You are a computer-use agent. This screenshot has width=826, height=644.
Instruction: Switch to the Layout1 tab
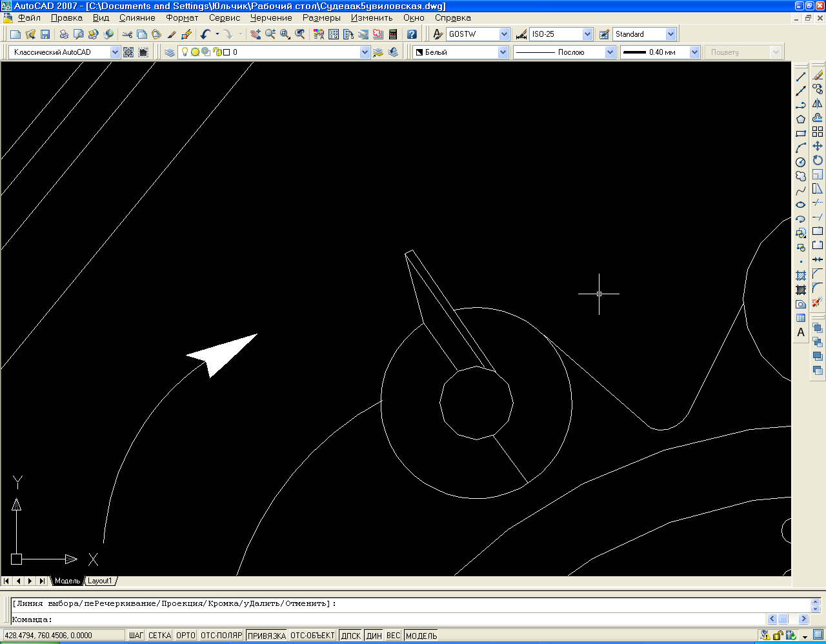point(100,581)
